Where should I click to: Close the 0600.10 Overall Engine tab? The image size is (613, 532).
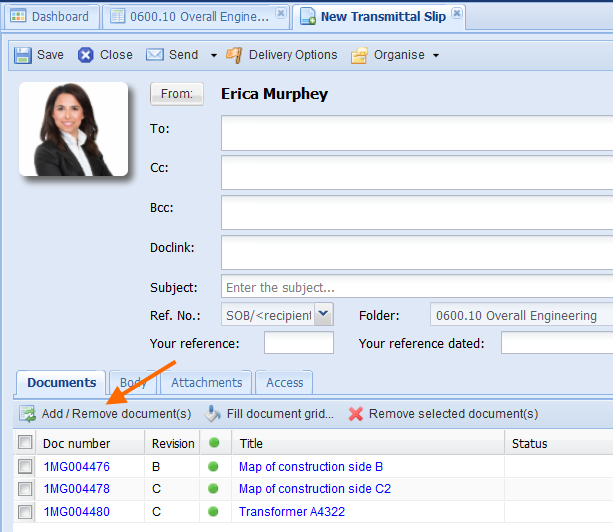(280, 14)
